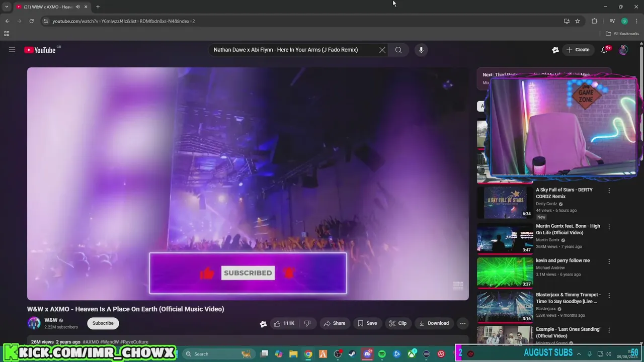644x362 pixels.
Task: Click the Windows taskbar Search box
Action: tap(218, 354)
